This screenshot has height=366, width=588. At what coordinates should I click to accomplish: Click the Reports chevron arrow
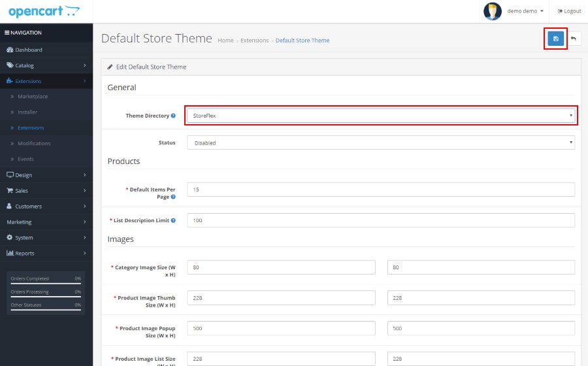[x=85, y=254]
